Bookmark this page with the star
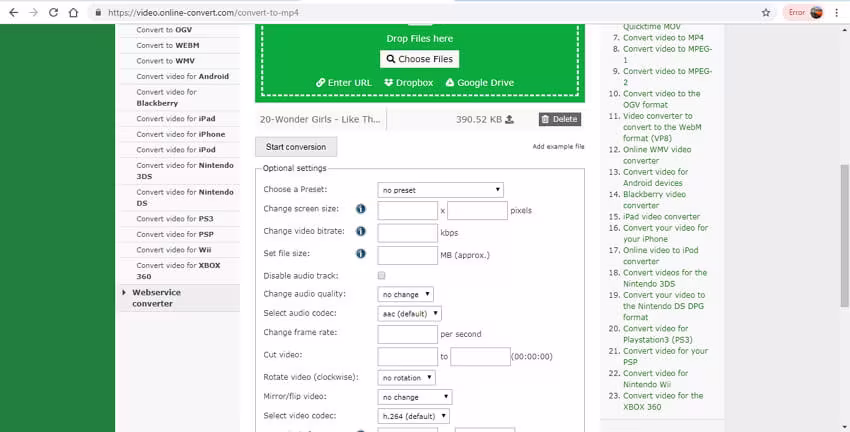The height and width of the screenshot is (432, 850). point(765,12)
